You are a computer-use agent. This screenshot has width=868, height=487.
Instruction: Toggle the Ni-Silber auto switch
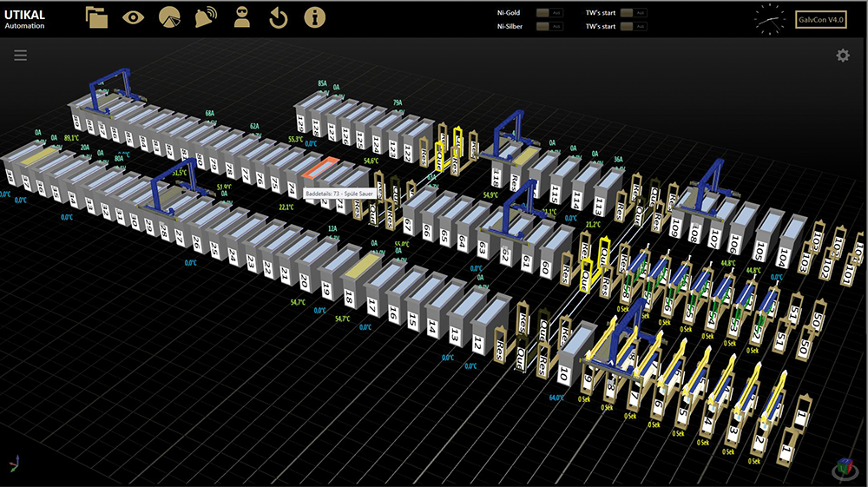click(x=548, y=27)
